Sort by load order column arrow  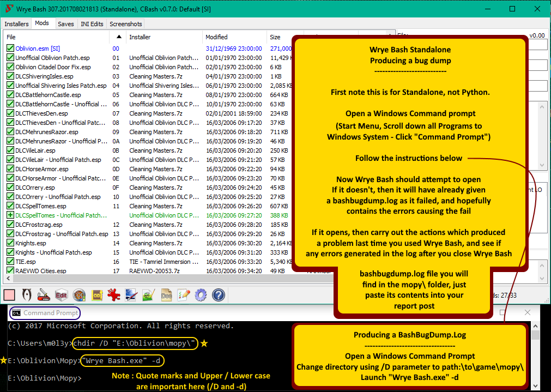point(119,37)
